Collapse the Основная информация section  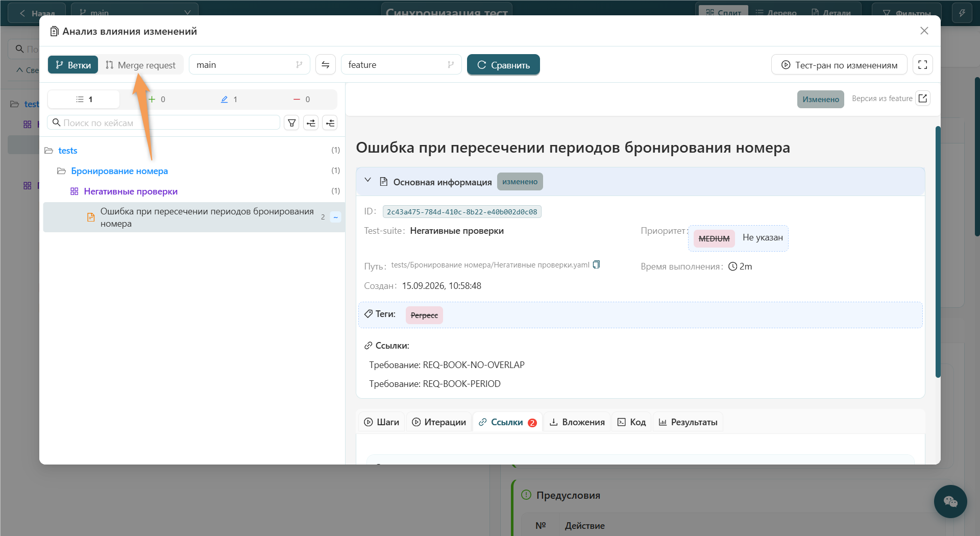point(367,180)
